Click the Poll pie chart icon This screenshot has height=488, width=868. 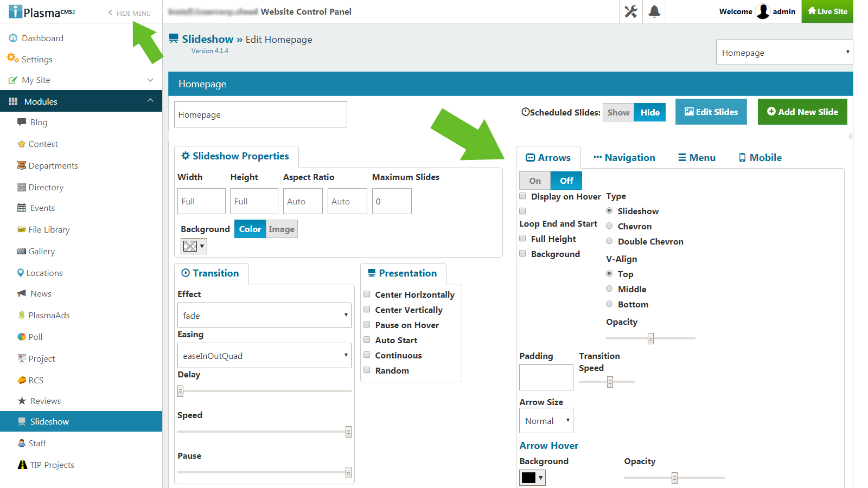22,337
